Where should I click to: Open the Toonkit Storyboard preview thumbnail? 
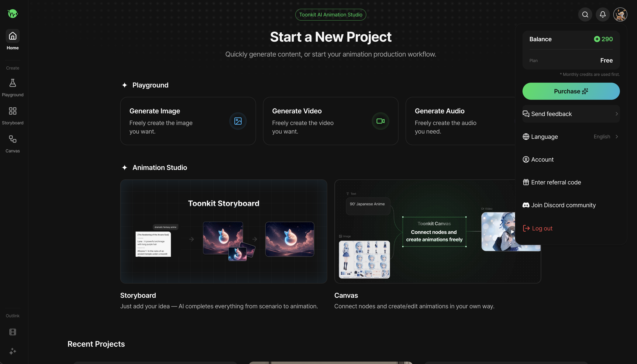tap(224, 231)
